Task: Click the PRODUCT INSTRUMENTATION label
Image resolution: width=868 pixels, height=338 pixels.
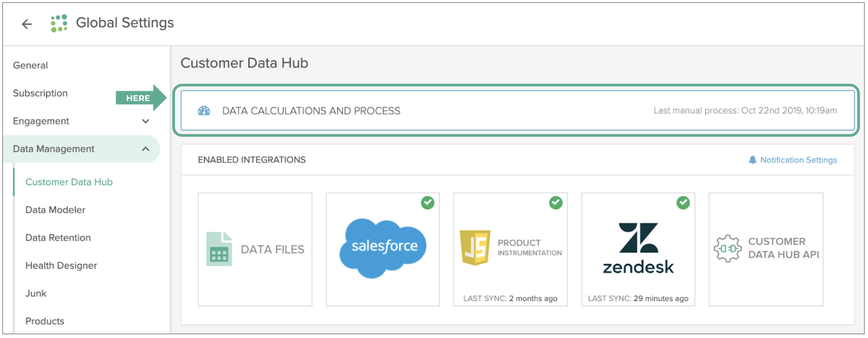Action: (529, 247)
